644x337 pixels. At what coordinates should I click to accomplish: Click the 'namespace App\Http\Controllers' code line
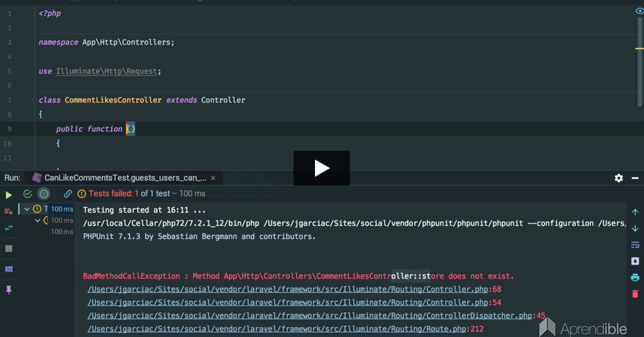click(107, 42)
